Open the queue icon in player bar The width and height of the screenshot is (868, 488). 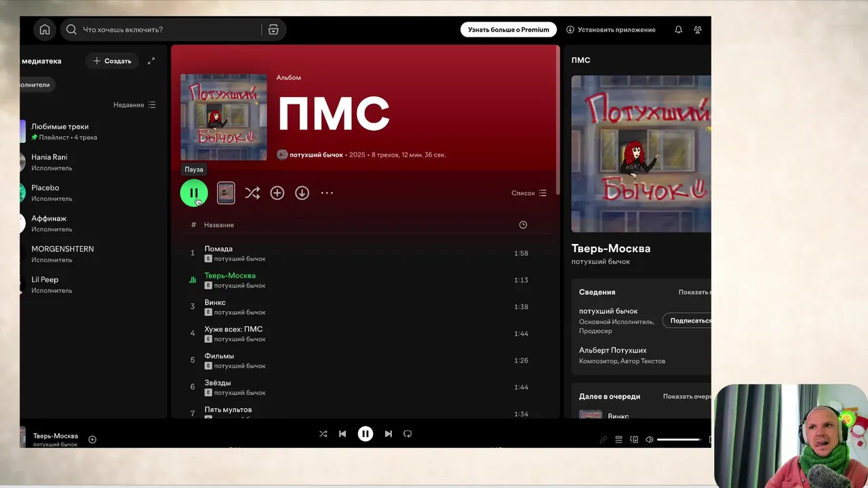[618, 440]
